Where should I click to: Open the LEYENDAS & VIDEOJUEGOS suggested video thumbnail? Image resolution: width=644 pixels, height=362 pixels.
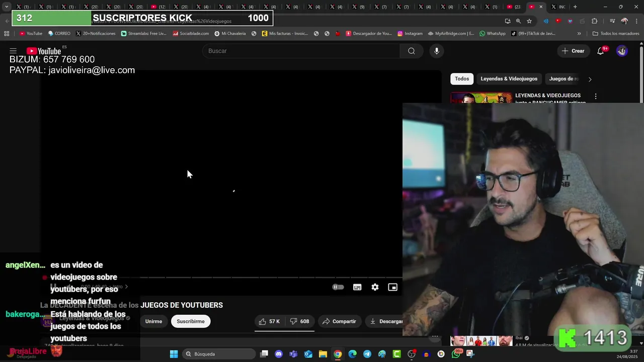coord(481,98)
